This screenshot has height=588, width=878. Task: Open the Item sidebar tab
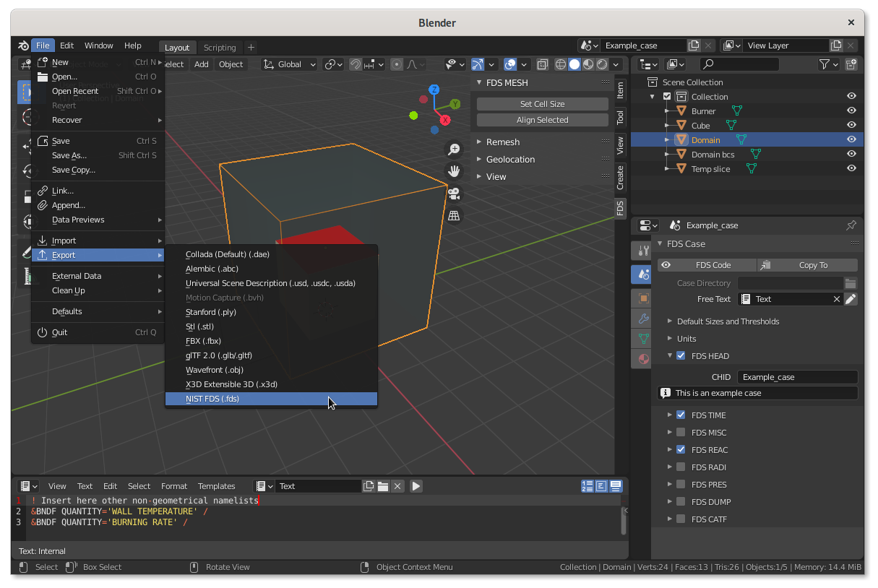click(x=620, y=90)
